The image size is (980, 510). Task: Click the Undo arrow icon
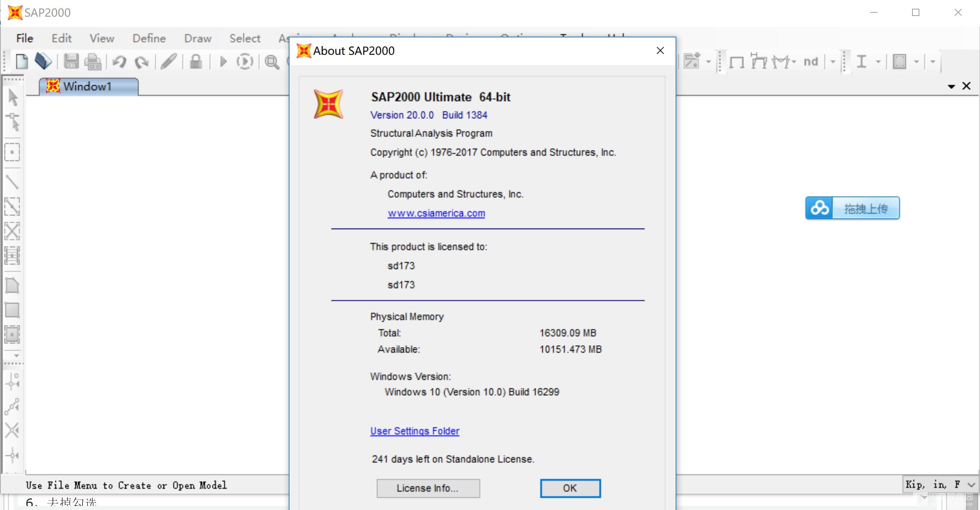pyautogui.click(x=120, y=62)
